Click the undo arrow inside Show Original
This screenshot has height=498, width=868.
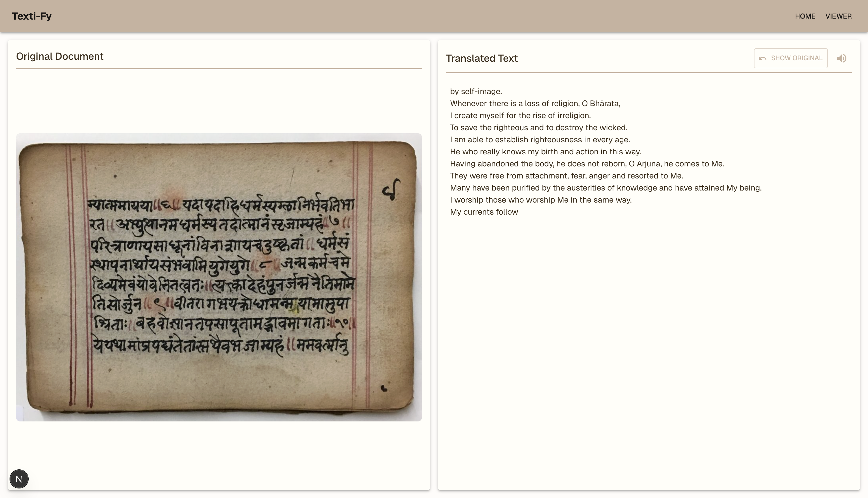pyautogui.click(x=762, y=58)
